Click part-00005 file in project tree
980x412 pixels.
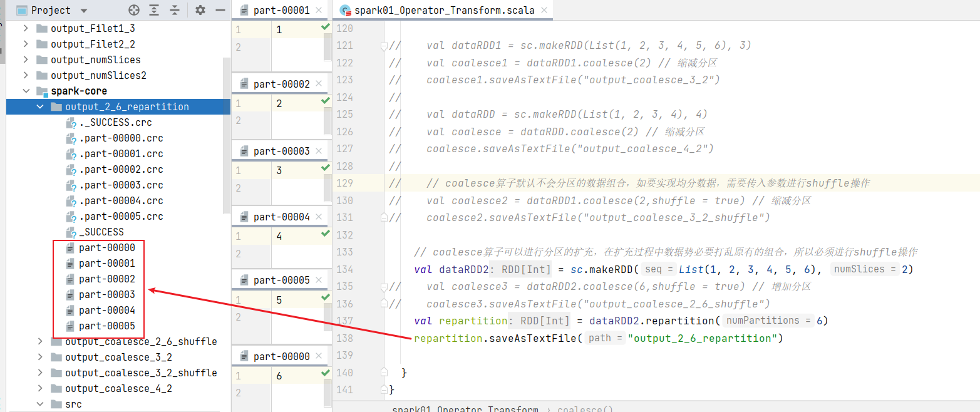(107, 326)
